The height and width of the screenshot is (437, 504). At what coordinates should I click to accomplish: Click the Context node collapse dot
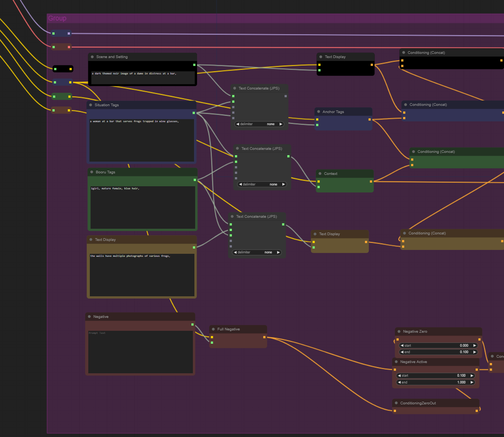pyautogui.click(x=320, y=174)
